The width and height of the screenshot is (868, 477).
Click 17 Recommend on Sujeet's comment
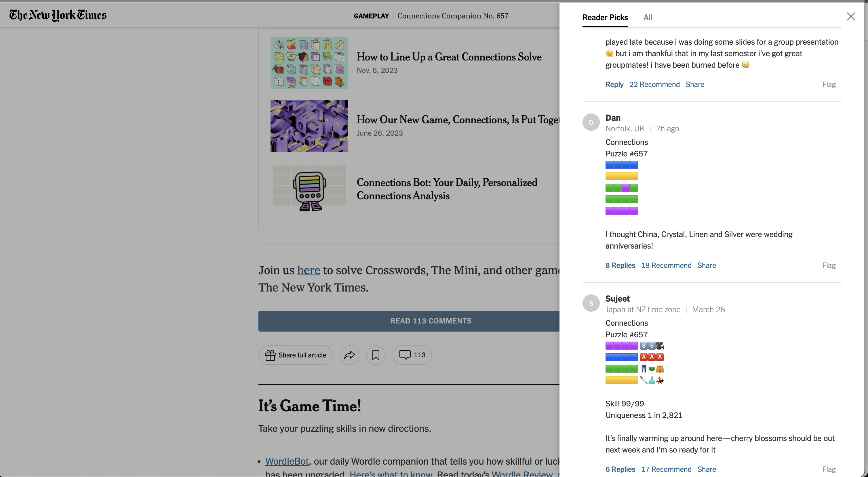[x=666, y=469]
